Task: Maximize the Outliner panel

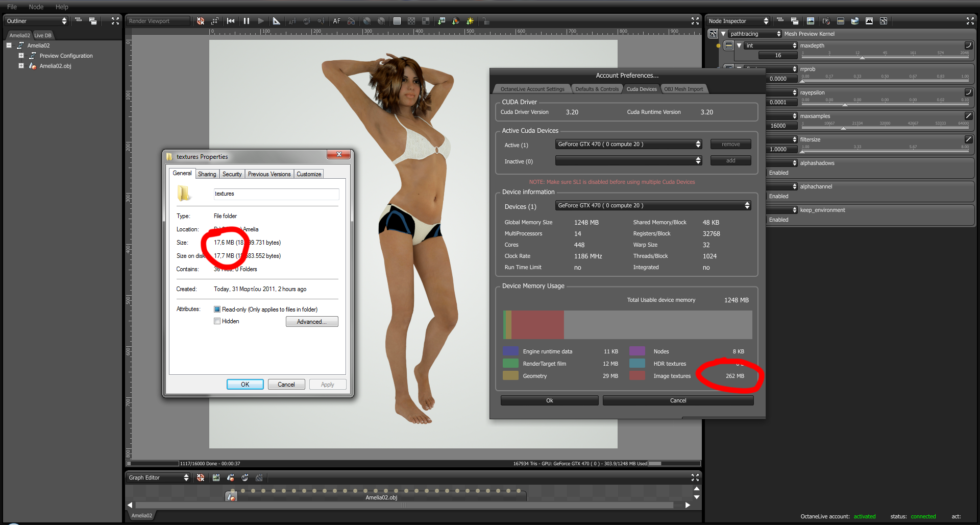Action: point(115,21)
